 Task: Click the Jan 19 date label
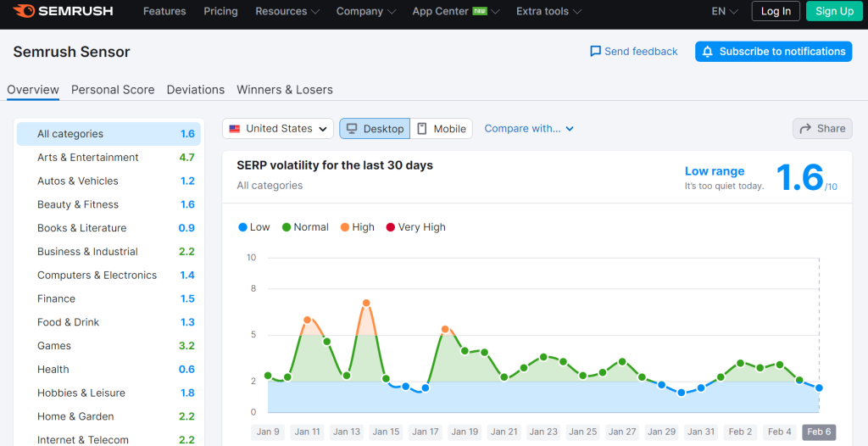465,432
